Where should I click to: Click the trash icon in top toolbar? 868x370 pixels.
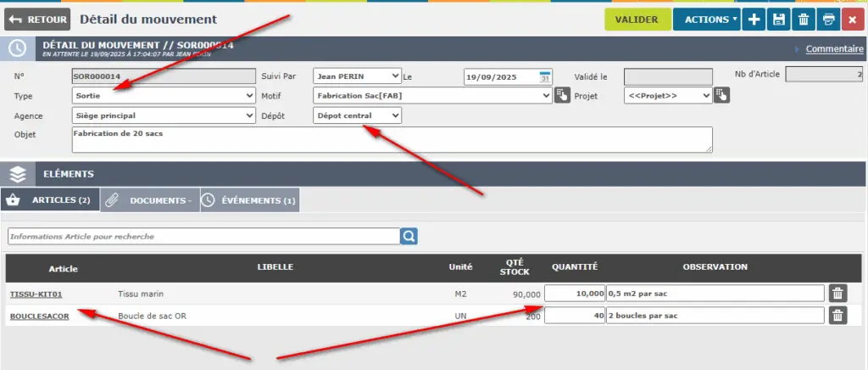[804, 20]
